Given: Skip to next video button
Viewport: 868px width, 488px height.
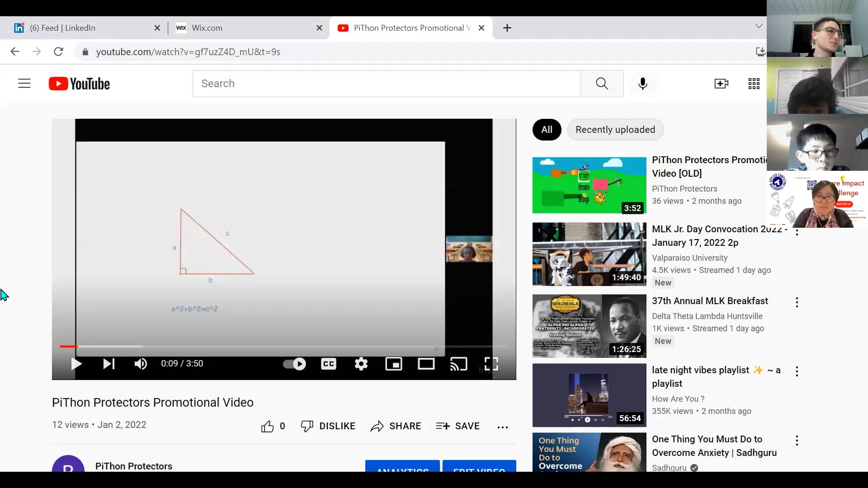Looking at the screenshot, I should [x=108, y=364].
